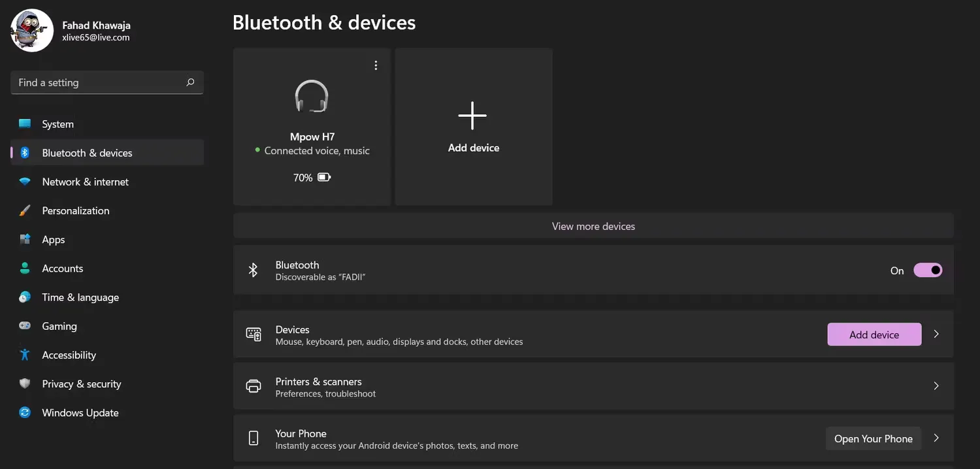This screenshot has width=980, height=469.
Task: Click the Printers & scanners printer icon
Action: tap(253, 386)
